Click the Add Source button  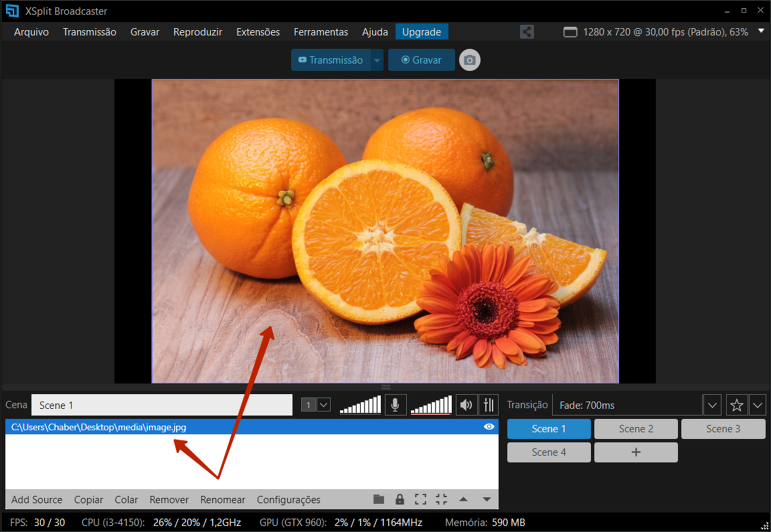pos(37,499)
